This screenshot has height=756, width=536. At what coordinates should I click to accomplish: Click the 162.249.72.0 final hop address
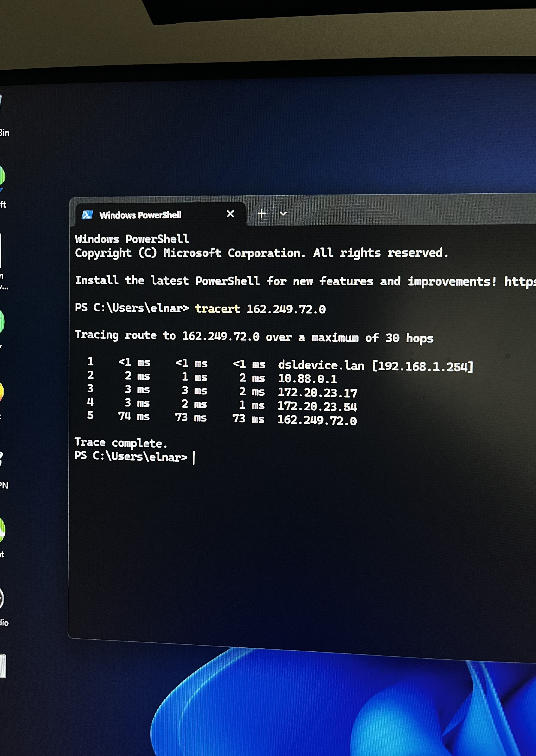pos(317,420)
